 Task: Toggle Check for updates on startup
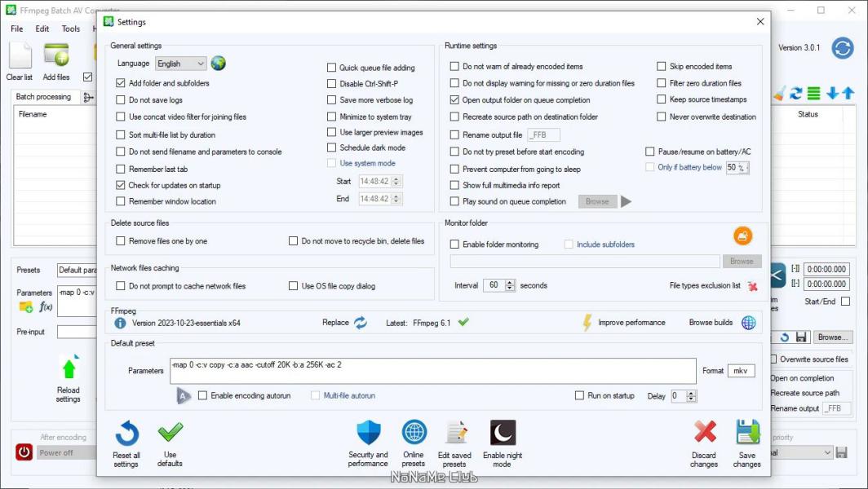120,185
